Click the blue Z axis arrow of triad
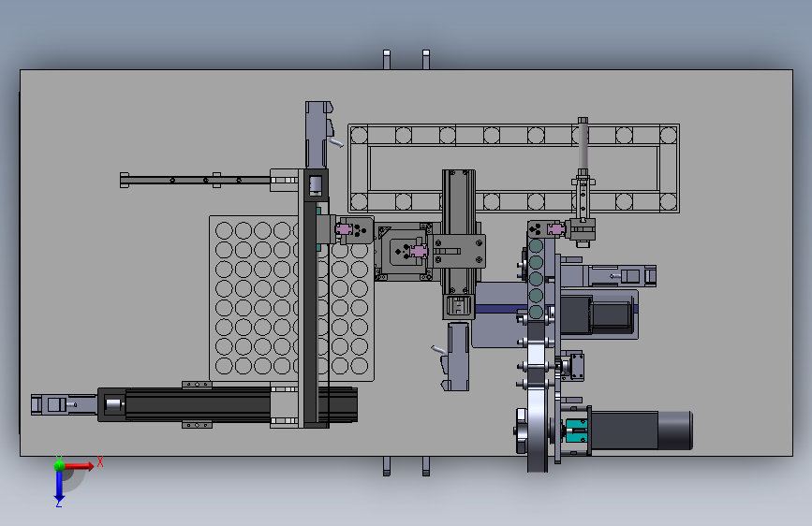The image size is (812, 526). point(59,487)
